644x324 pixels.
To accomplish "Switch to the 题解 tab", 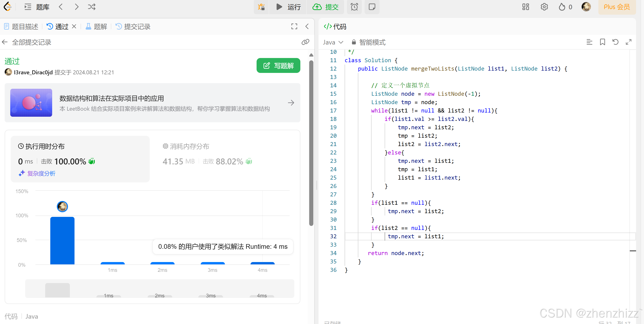I will point(96,27).
